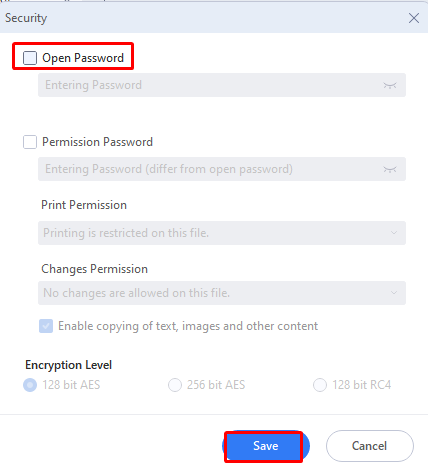
Task: Toggle visibility eye icon in Permission Password field
Action: pos(389,169)
